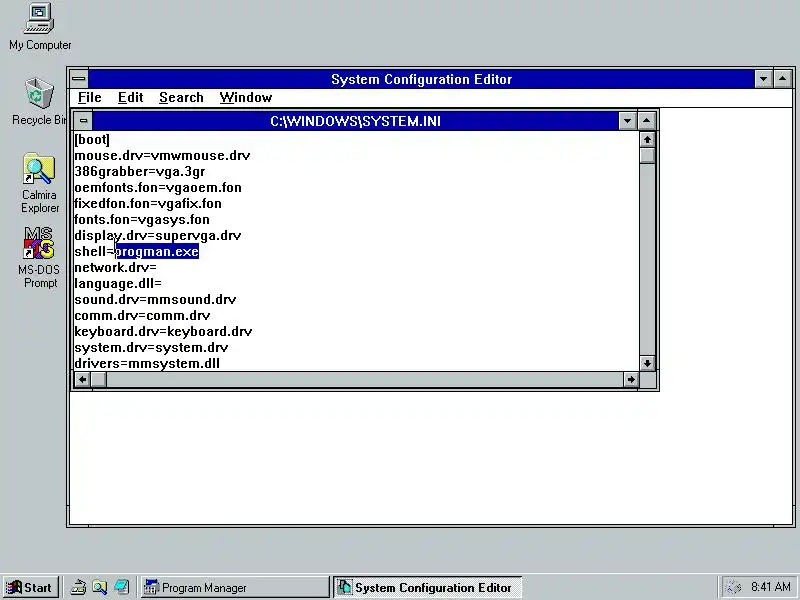The width and height of the screenshot is (800, 600).
Task: Click the fixedfon.fon=vgafix.fon line
Action: click(148, 204)
